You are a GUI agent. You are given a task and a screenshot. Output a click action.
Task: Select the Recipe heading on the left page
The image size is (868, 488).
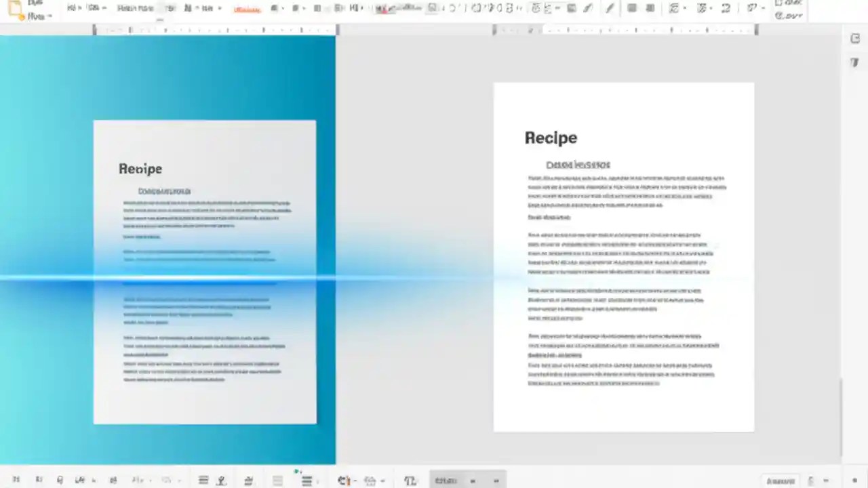(140, 169)
